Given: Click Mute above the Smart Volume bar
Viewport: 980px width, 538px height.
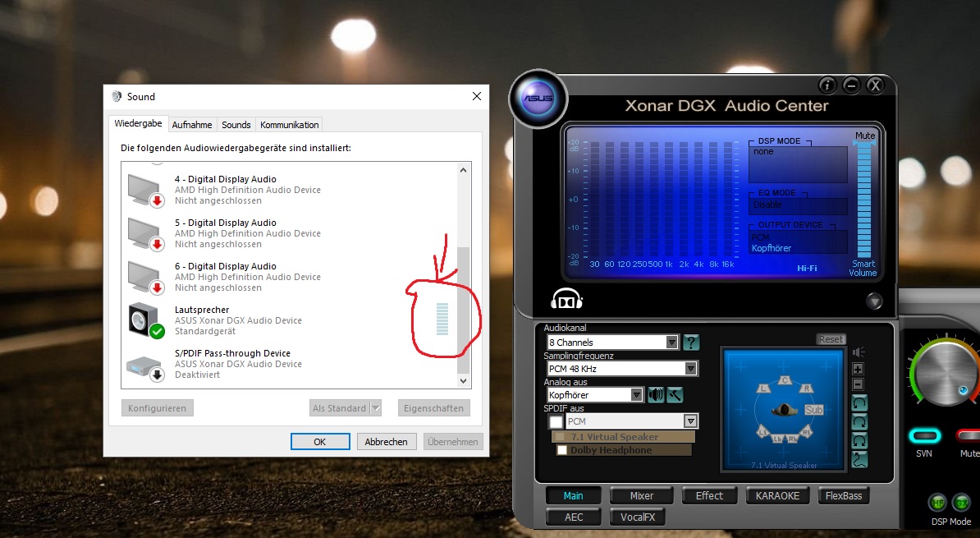Looking at the screenshot, I should (x=865, y=136).
